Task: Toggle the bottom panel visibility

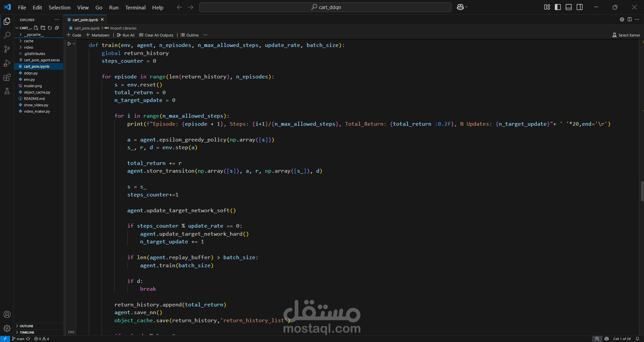Action: [569, 7]
